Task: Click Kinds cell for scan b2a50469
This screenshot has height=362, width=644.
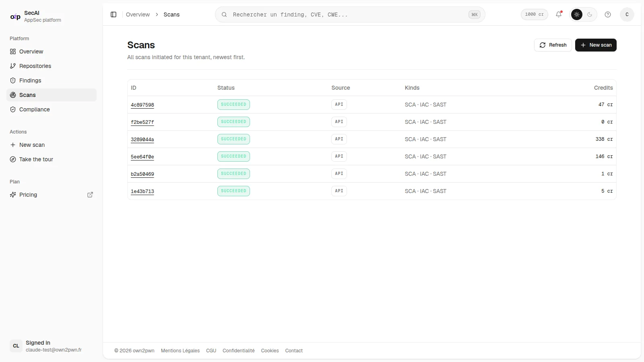Action: [425, 174]
